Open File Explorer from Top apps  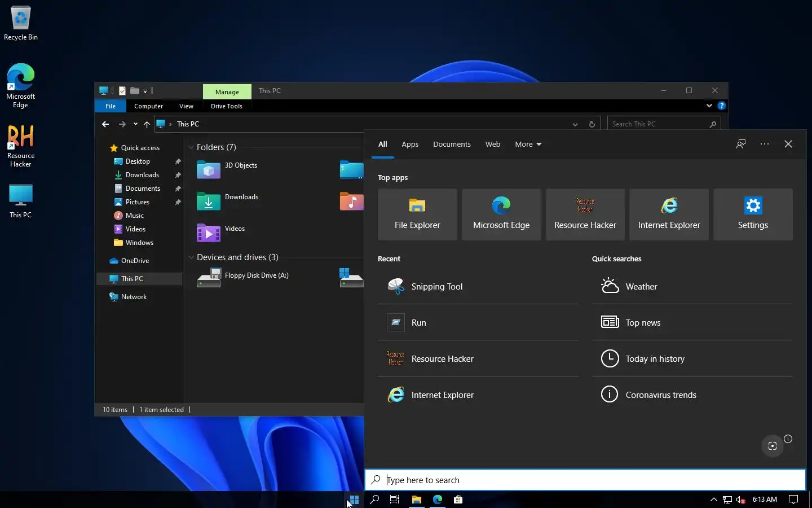(417, 214)
